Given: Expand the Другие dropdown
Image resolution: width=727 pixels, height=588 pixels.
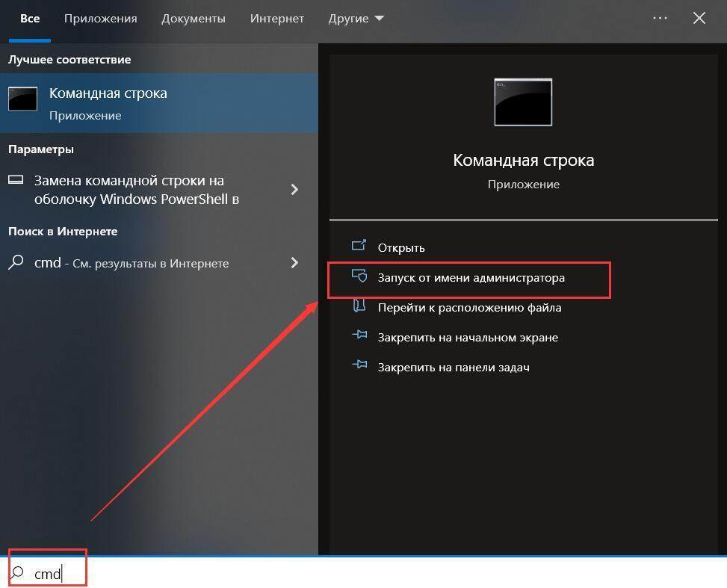Looking at the screenshot, I should [x=356, y=19].
